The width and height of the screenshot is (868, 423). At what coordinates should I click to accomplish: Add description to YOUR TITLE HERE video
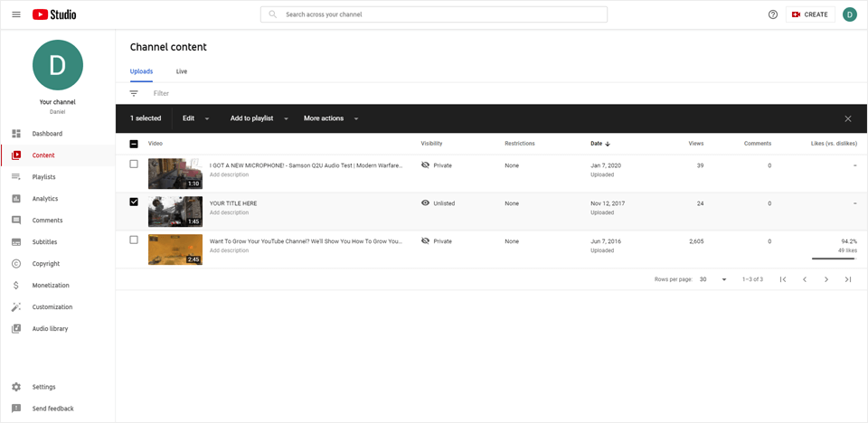[x=229, y=212]
